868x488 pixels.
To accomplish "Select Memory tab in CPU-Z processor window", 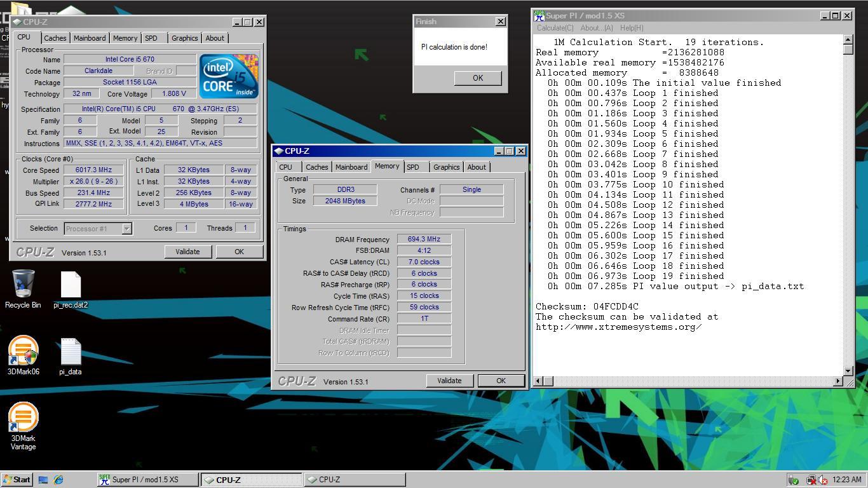I will pos(125,38).
